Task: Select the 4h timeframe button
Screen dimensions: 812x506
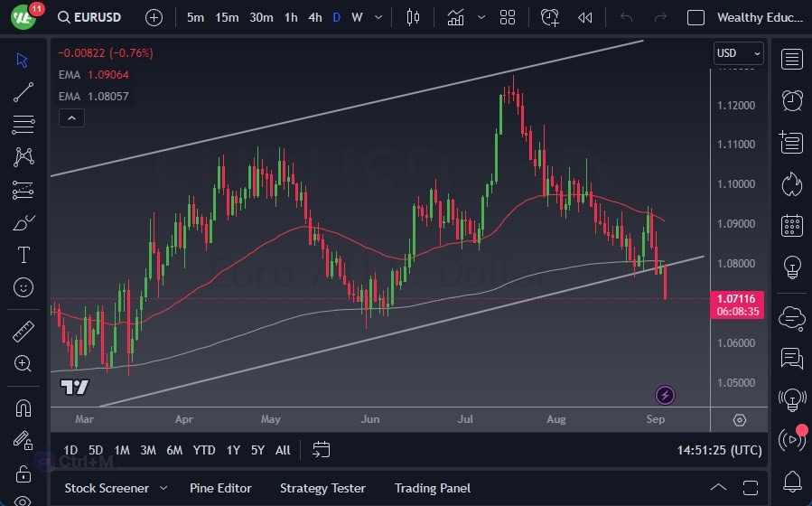Action: 314,17
